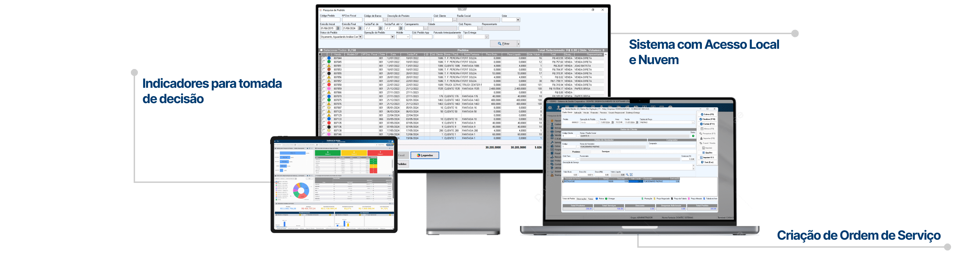Tick the checkbox for order 007053
Image resolution: width=980 pixels, height=255 pixels.
coord(324,69)
